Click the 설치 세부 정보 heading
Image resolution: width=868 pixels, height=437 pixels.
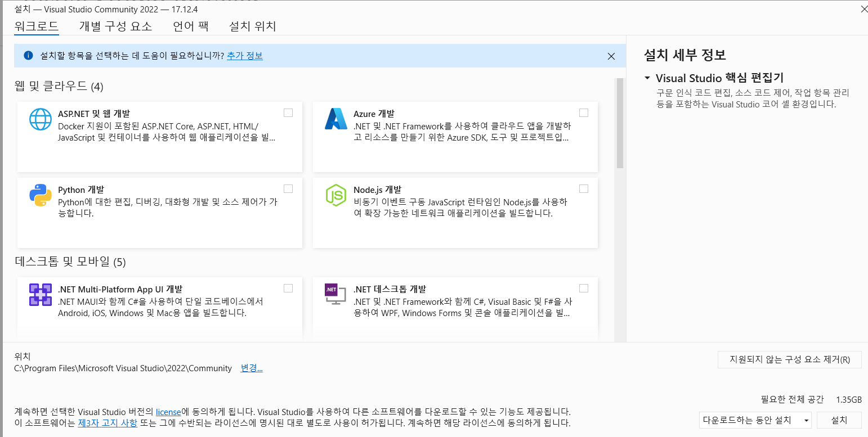point(685,55)
